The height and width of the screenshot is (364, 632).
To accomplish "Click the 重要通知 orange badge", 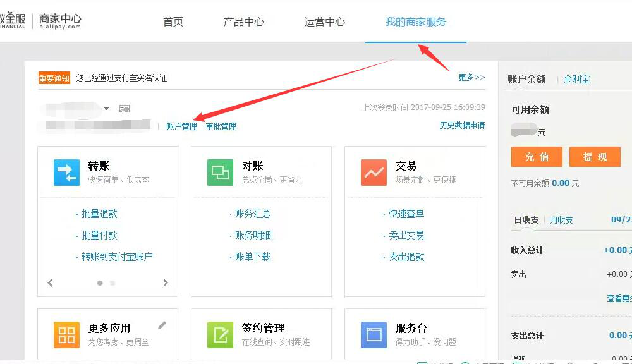I will [x=54, y=78].
